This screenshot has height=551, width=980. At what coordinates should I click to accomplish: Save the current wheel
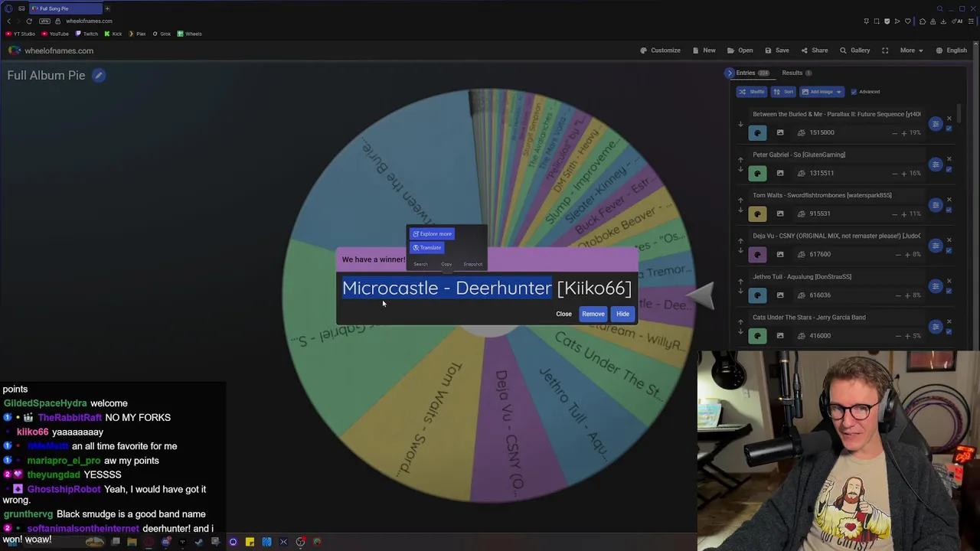(x=776, y=51)
